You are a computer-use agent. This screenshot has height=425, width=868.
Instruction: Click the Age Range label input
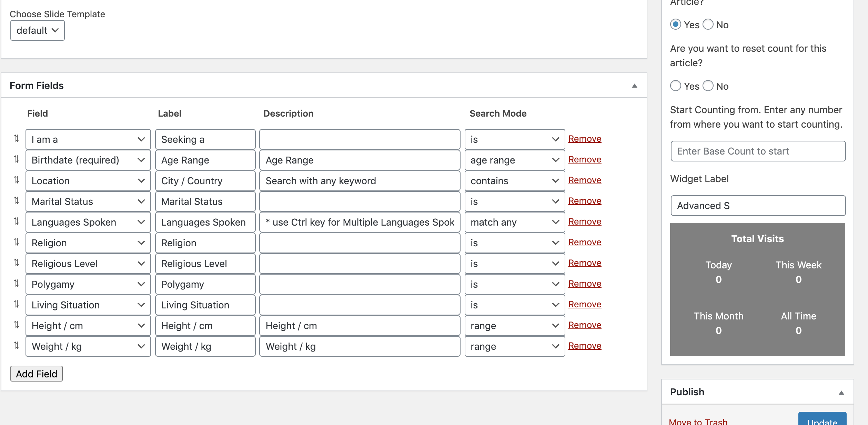pyautogui.click(x=205, y=160)
